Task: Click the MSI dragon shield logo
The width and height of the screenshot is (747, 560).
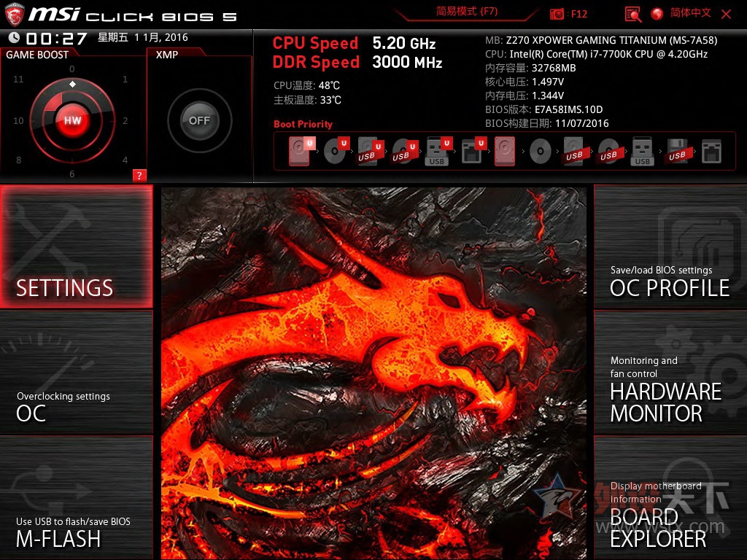Action: [x=15, y=15]
